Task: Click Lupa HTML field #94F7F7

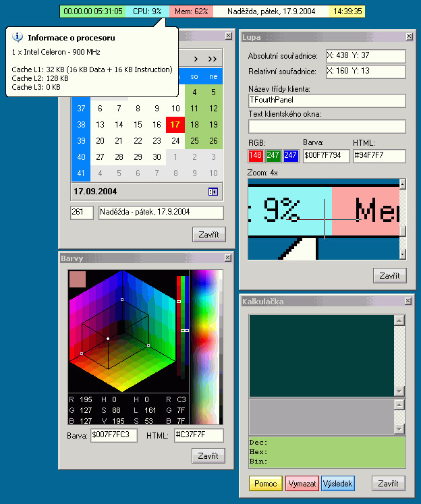Action: 379,156
